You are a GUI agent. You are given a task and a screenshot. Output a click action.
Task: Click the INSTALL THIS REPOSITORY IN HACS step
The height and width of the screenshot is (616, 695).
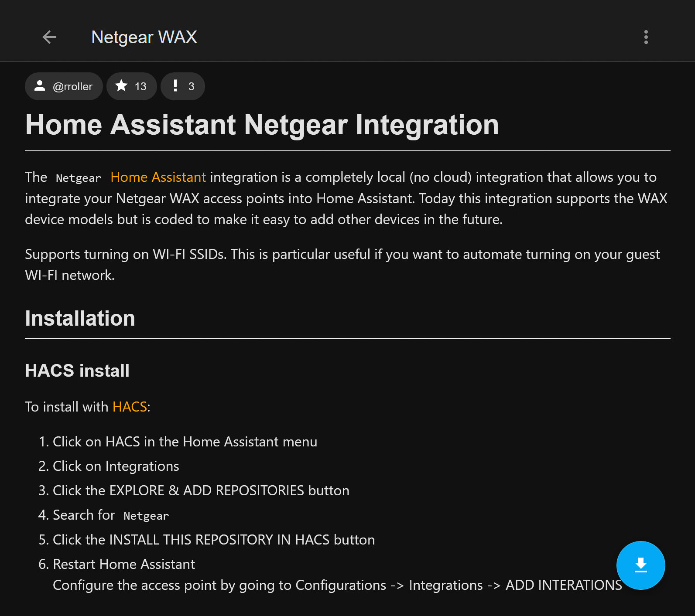(x=214, y=540)
